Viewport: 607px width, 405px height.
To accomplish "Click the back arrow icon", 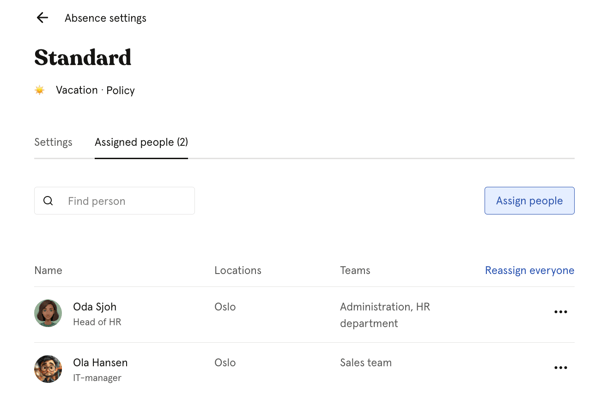I will pos(42,18).
